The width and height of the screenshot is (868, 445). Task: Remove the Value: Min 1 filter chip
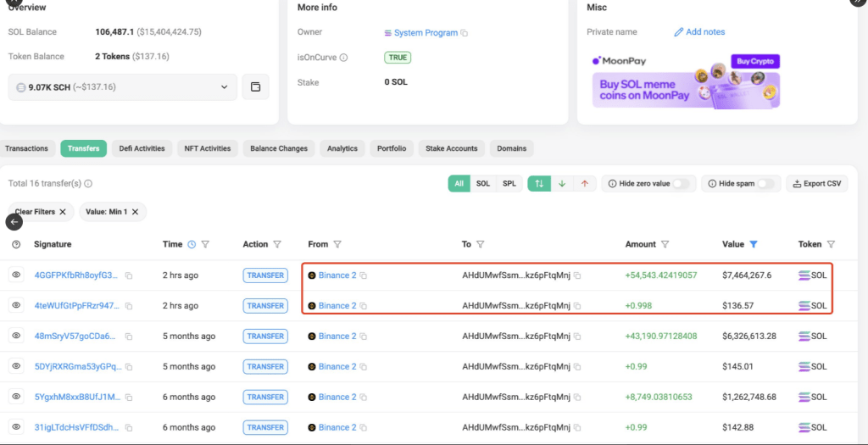click(136, 212)
